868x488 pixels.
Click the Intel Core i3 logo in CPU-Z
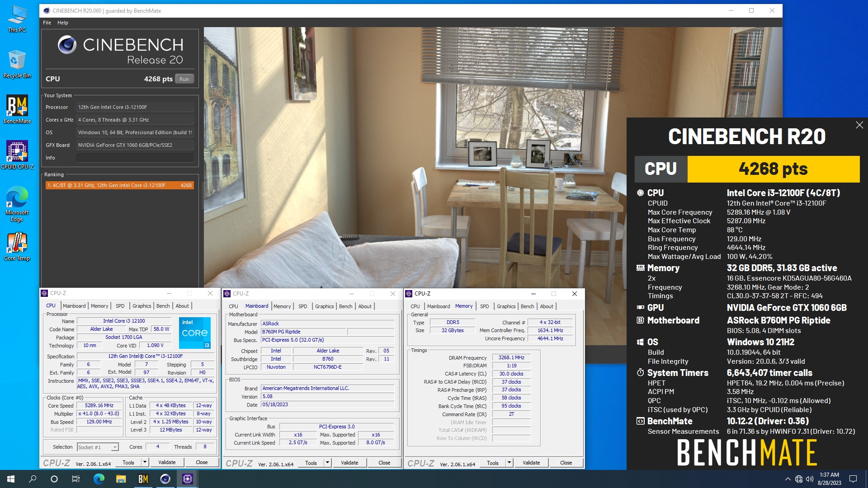[x=195, y=333]
